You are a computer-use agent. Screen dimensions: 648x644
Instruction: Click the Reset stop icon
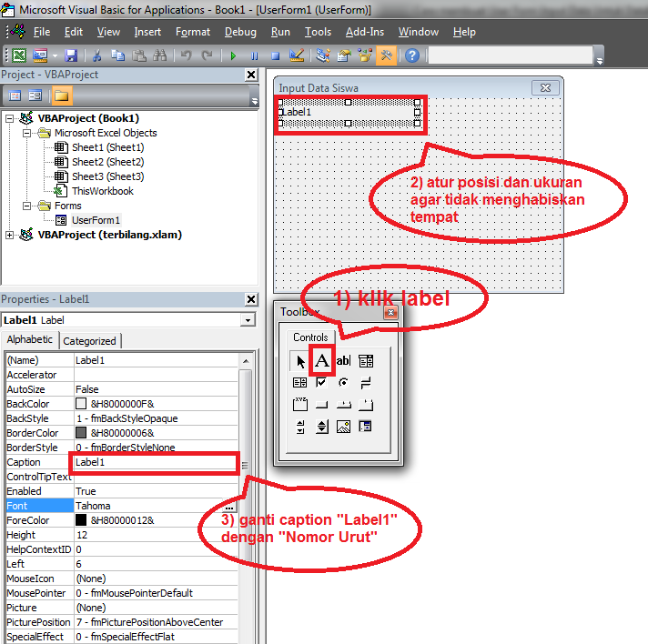275,55
